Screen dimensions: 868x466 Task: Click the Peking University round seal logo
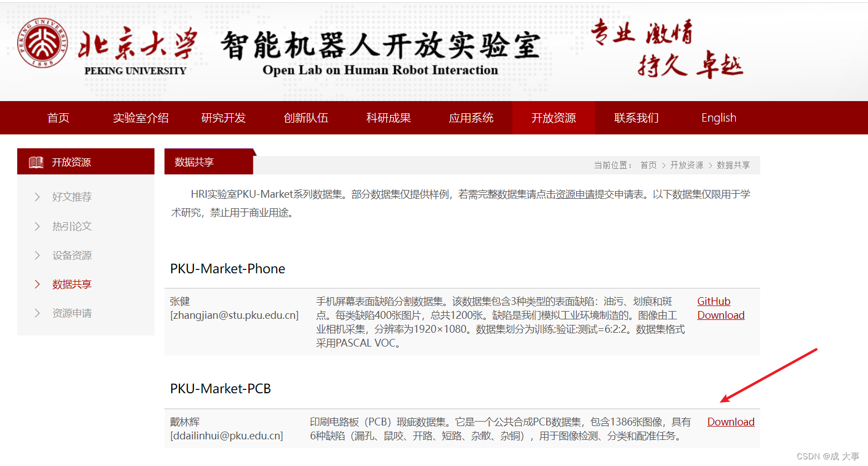click(42, 43)
